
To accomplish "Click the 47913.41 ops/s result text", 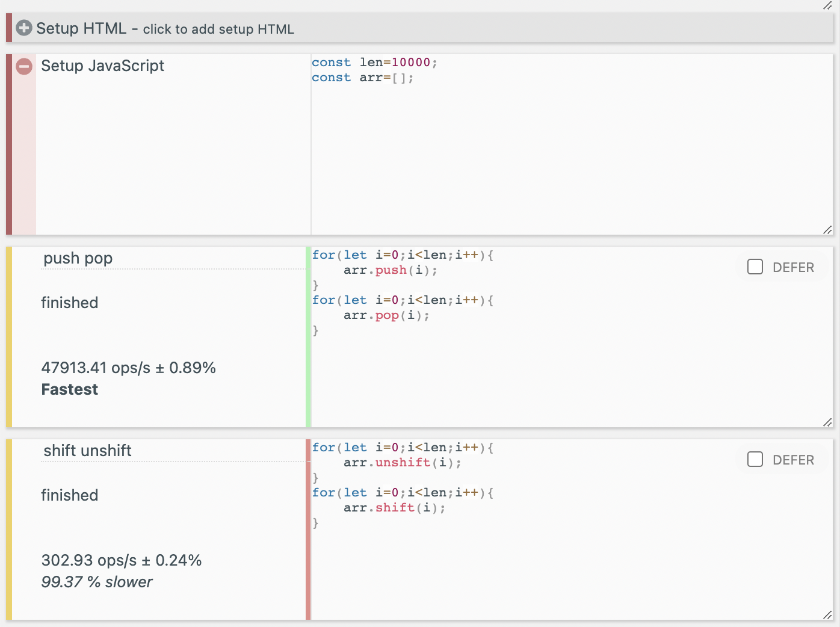I will click(x=128, y=368).
